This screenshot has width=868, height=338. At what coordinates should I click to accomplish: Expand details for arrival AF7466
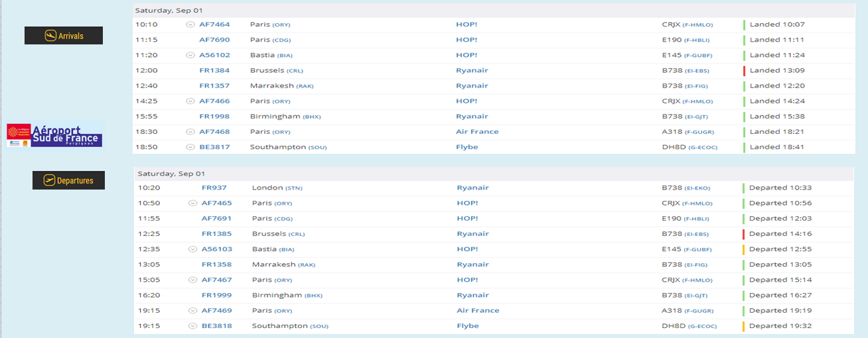tap(190, 101)
